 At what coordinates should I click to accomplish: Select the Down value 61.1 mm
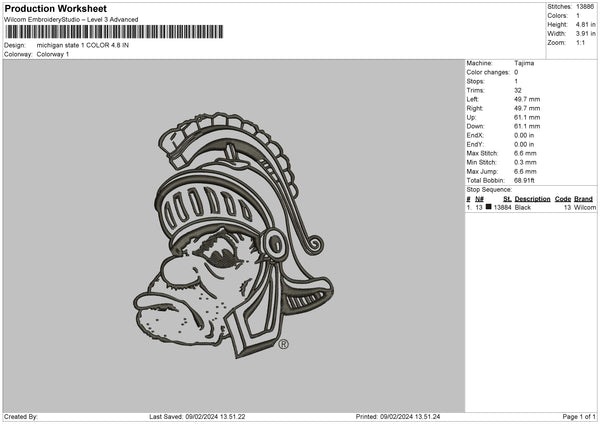(x=527, y=126)
